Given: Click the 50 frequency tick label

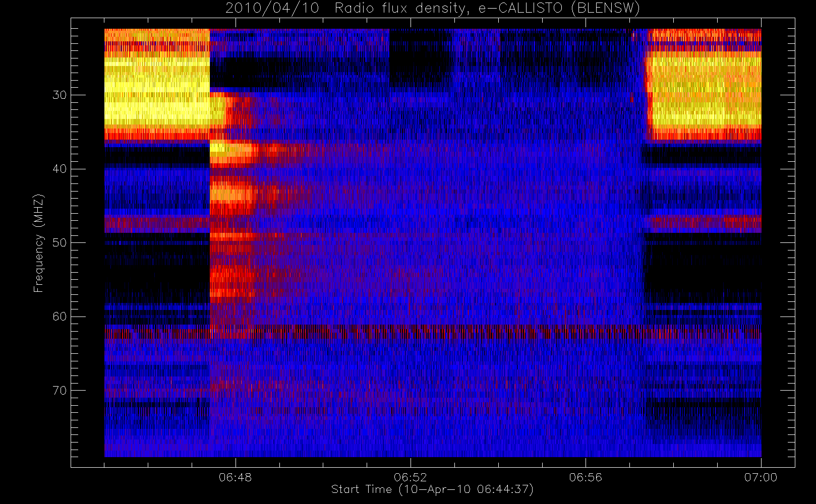Looking at the screenshot, I should 60,243.
